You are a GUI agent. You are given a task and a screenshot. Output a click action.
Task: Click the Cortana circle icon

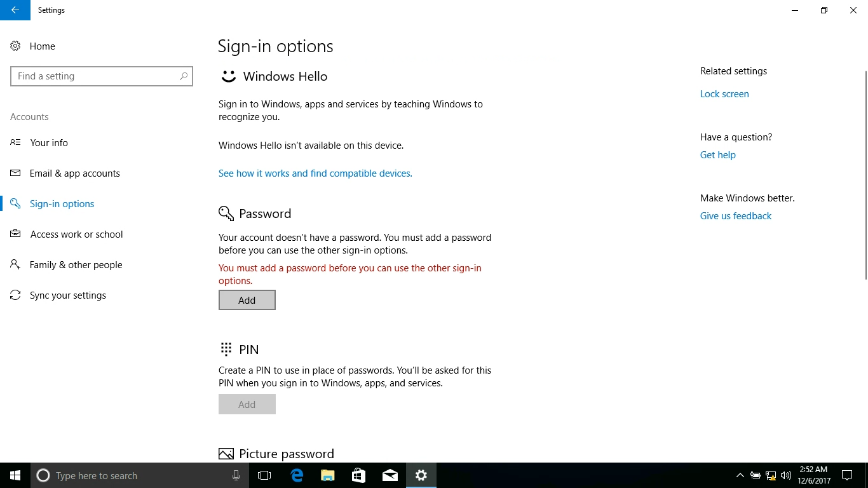coord(43,475)
